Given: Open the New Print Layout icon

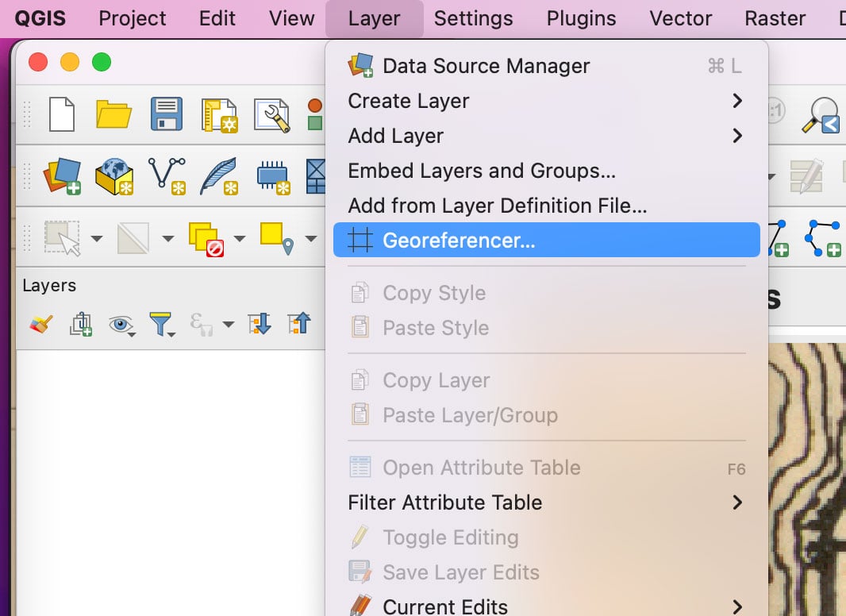Looking at the screenshot, I should 219,115.
